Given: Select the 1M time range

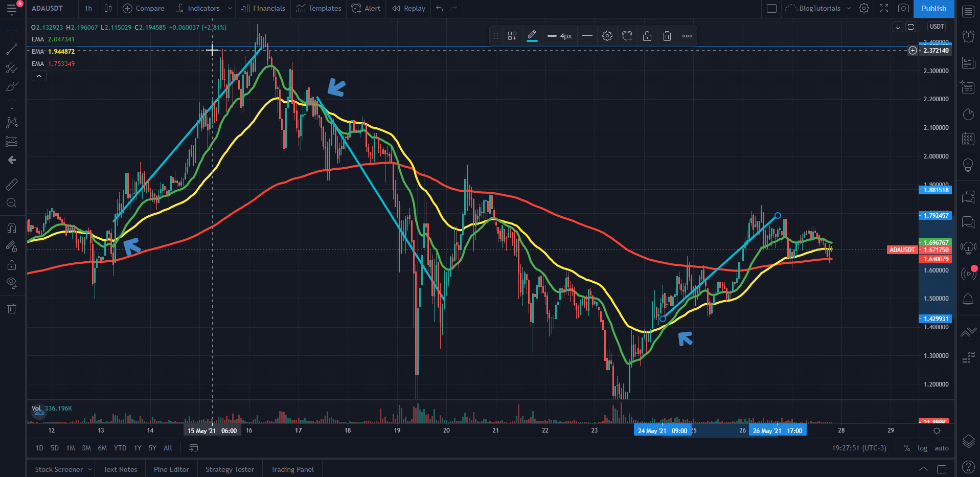Looking at the screenshot, I should coord(71,448).
